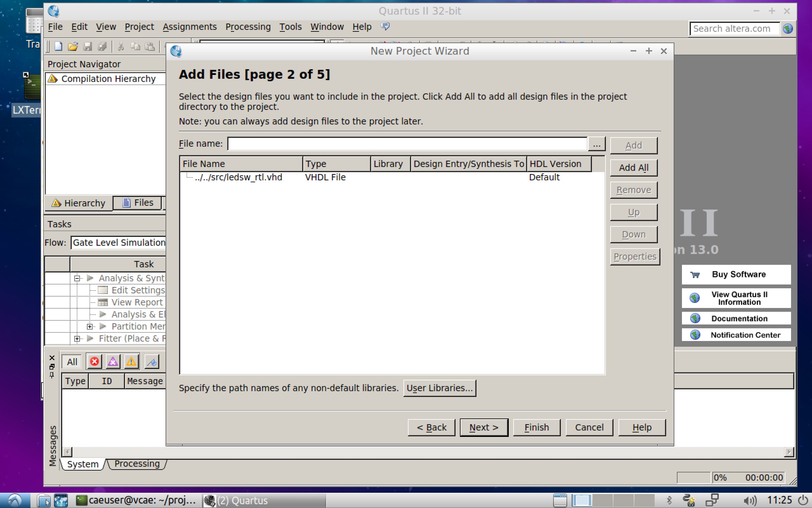Open the Project menu
The width and height of the screenshot is (812, 508).
coord(139,27)
